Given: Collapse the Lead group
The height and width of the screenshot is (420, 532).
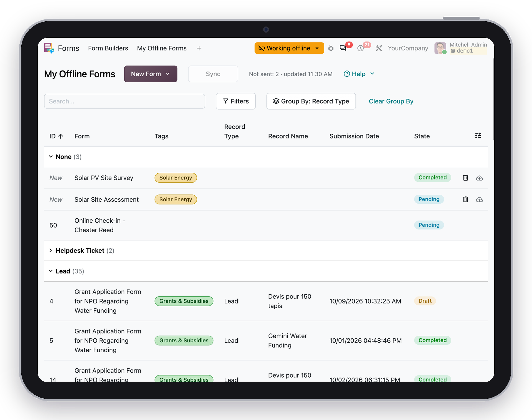Looking at the screenshot, I should click(x=51, y=271).
